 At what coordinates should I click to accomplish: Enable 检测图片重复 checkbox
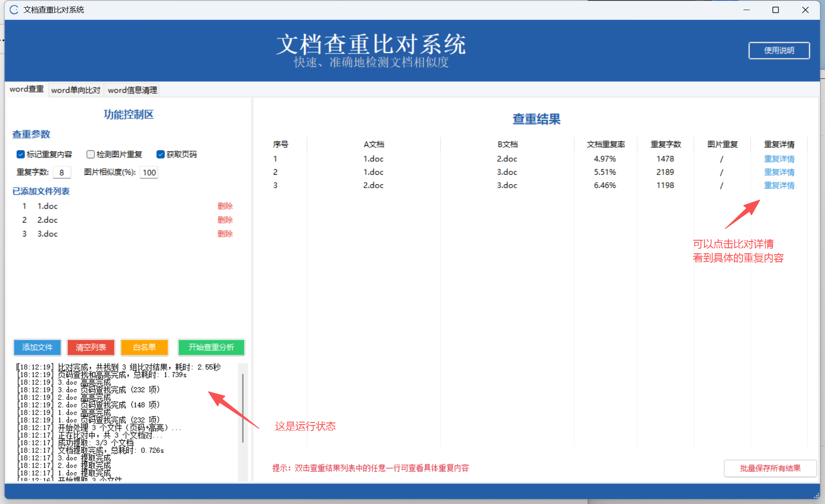coord(90,154)
